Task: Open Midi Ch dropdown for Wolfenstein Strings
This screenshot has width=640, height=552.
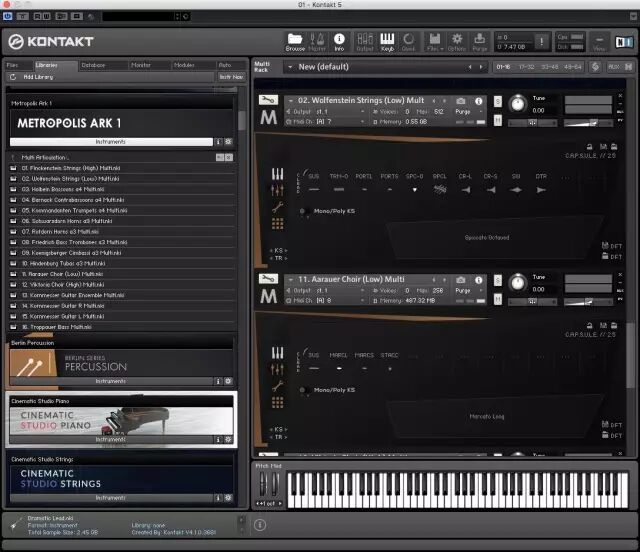Action: [326, 122]
